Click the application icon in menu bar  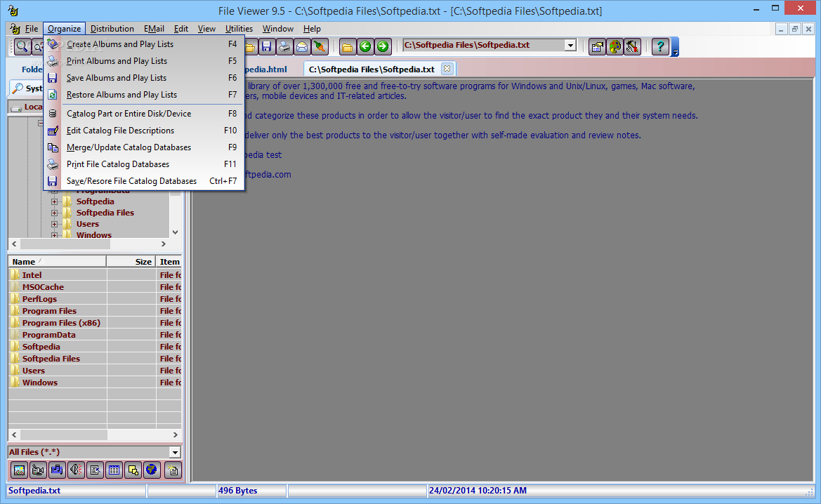[15, 29]
